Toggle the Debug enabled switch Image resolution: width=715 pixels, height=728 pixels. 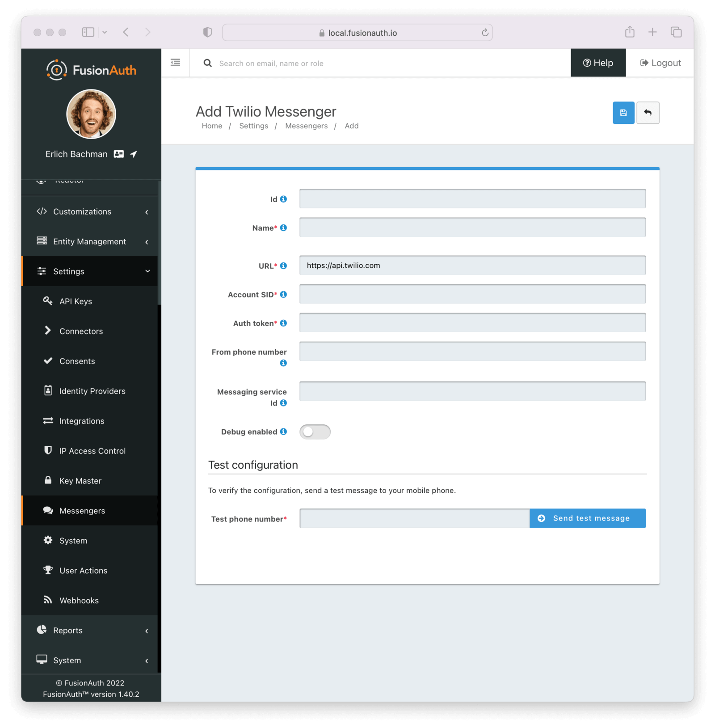tap(315, 432)
